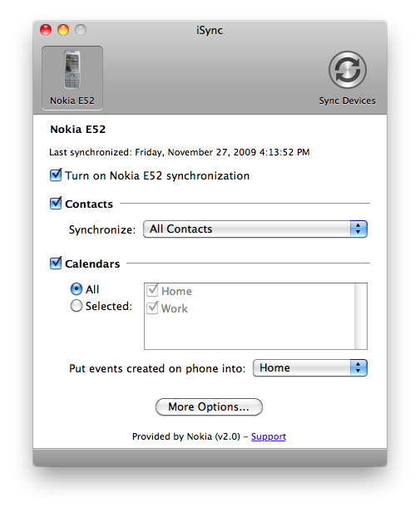This screenshot has height=512, width=420.
Task: Uncheck the Contacts checkbox
Action: click(x=56, y=204)
